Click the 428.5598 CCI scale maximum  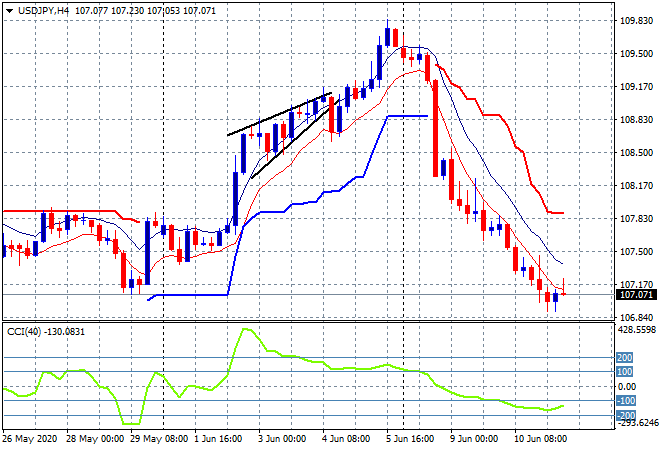point(637,330)
